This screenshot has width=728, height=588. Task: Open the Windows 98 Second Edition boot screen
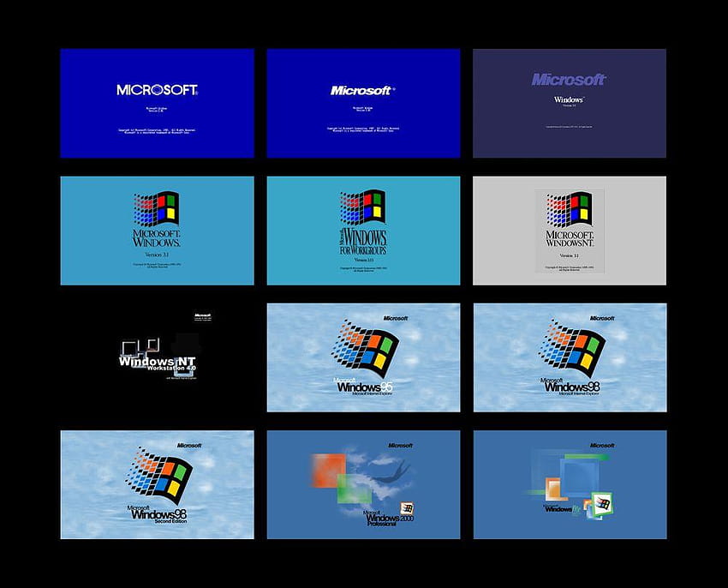(x=158, y=485)
